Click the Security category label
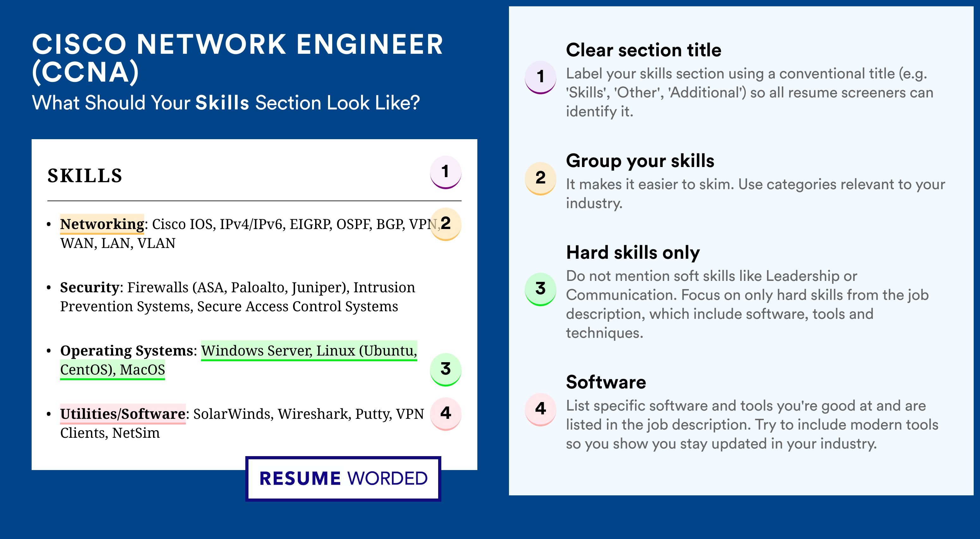Viewport: 980px width, 539px height. tap(90, 288)
